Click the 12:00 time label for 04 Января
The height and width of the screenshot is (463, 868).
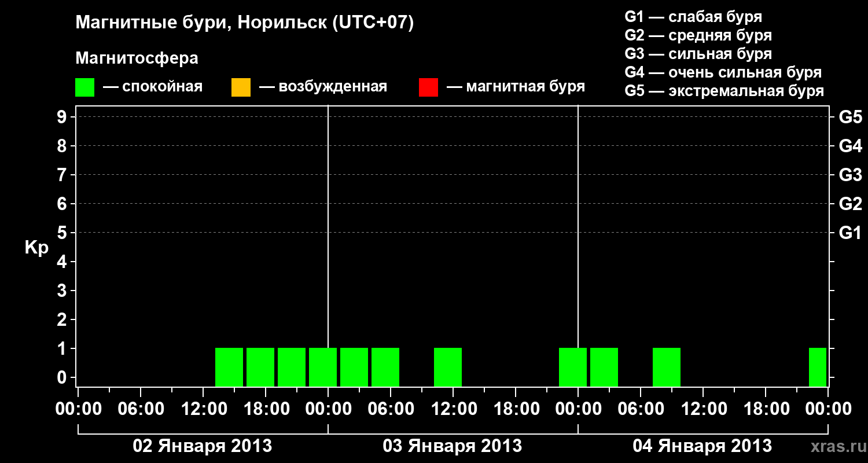(x=703, y=409)
